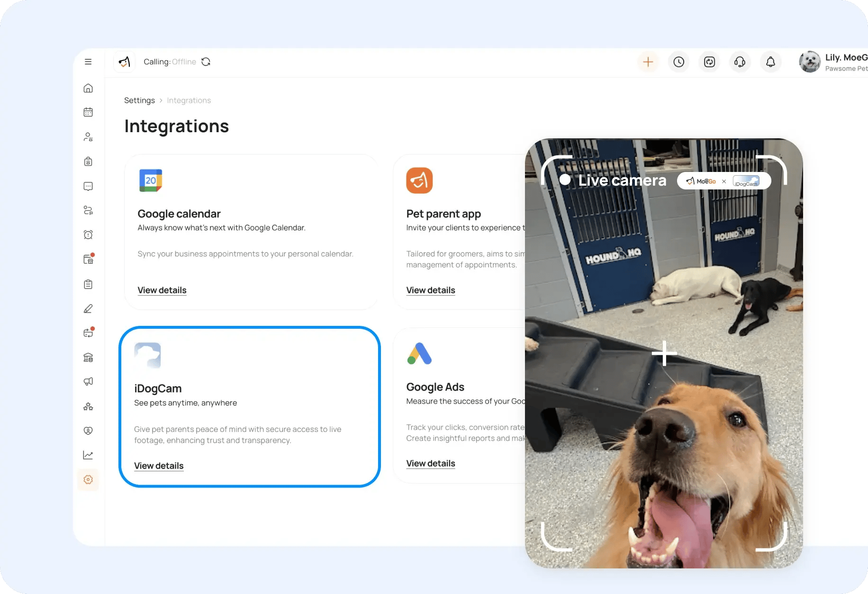Open the marketing megaphone icon in the sidebar
Screen dimensions: 868x594
pyautogui.click(x=88, y=381)
